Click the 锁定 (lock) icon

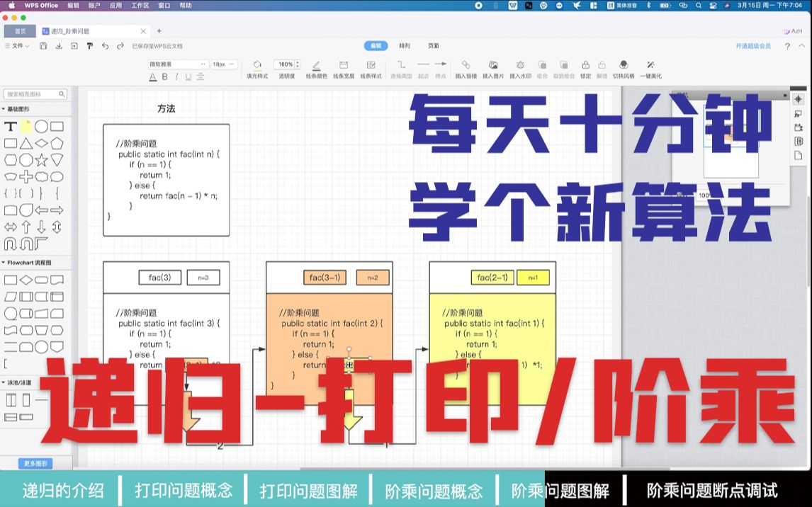point(586,64)
